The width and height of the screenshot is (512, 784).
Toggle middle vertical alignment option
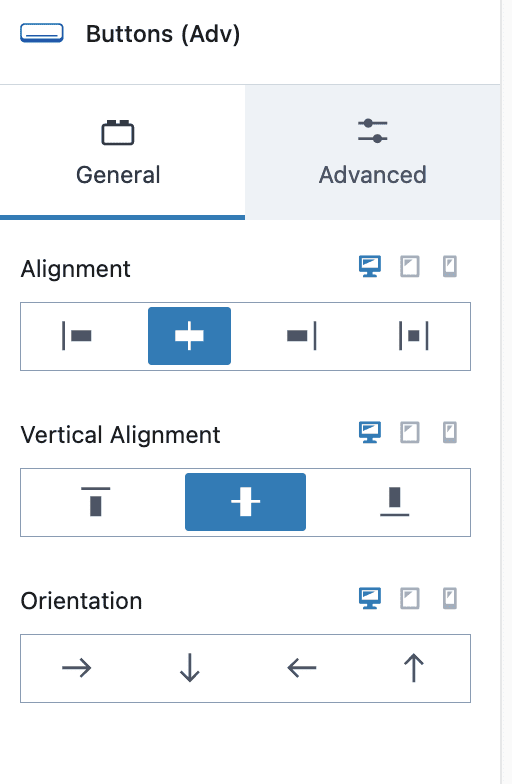tap(246, 502)
